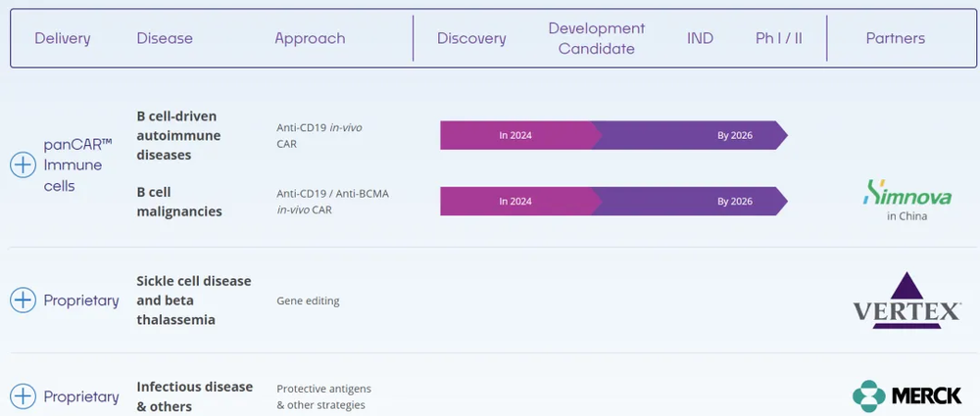Click the Development Candidate header
980x416 pixels.
(x=596, y=38)
